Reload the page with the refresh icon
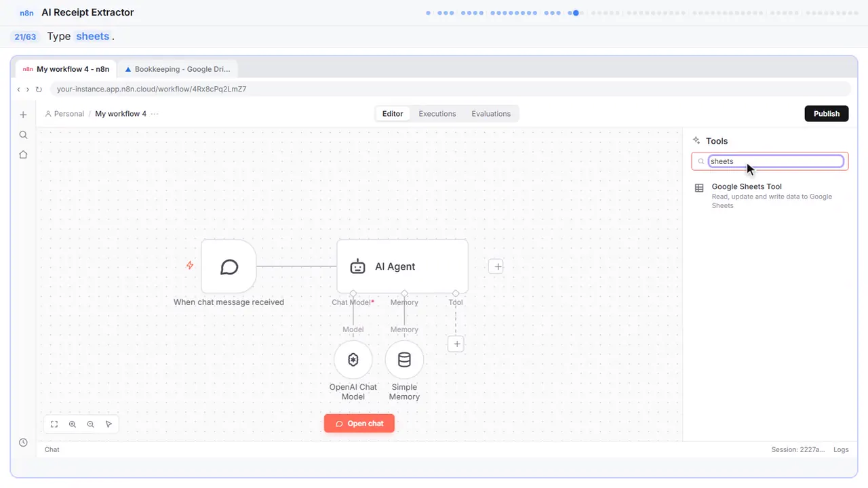868x488 pixels. [39, 89]
